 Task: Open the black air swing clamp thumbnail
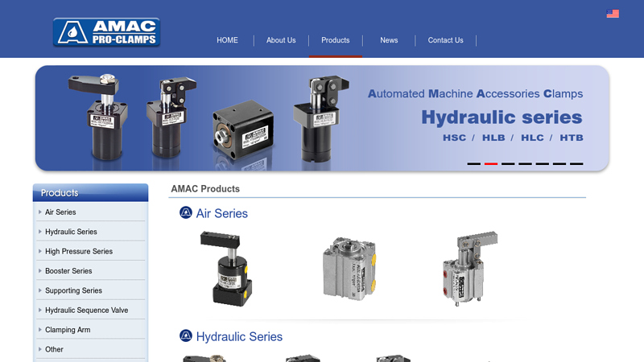(227, 269)
